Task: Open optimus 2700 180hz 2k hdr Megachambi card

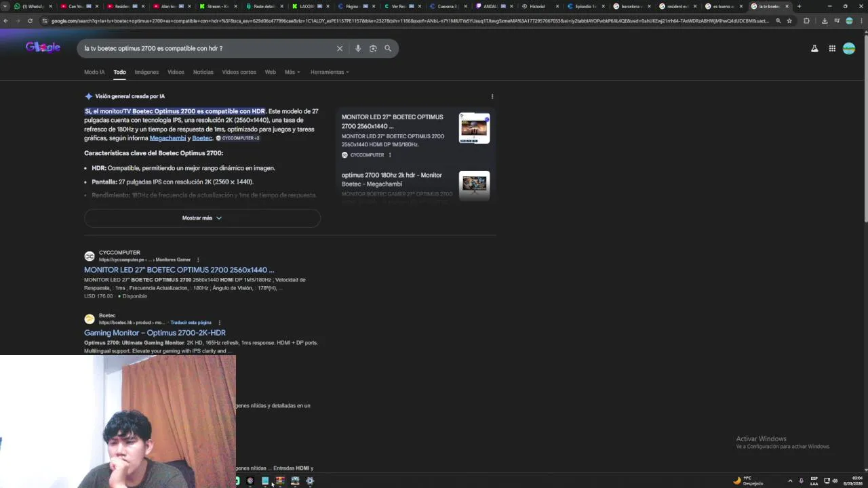Action: click(x=391, y=180)
